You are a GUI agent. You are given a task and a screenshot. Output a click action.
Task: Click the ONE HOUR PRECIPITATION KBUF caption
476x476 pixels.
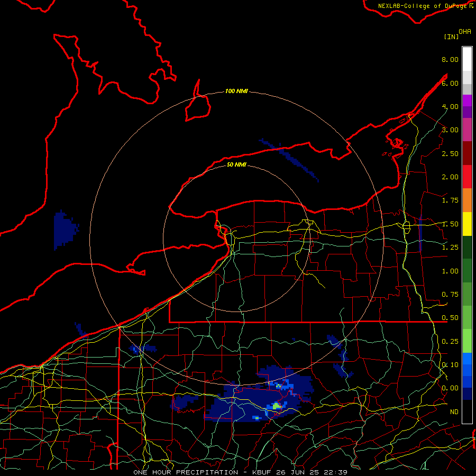(241, 472)
